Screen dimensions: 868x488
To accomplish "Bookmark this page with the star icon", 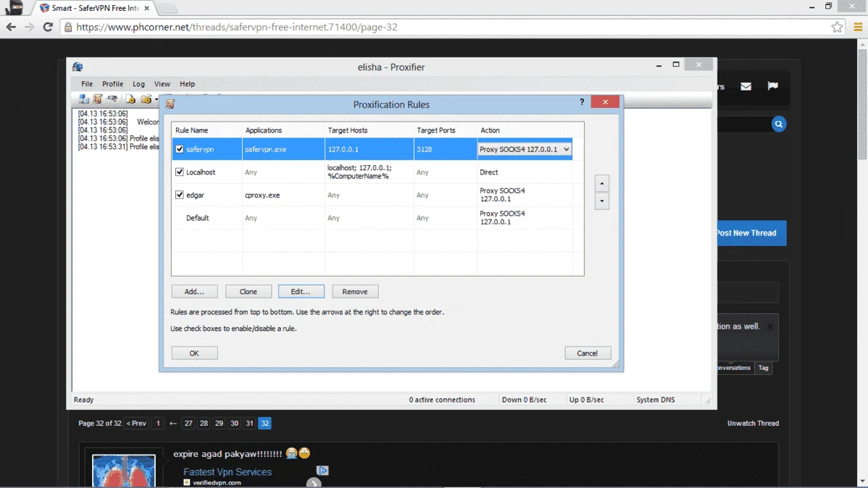I will (x=837, y=27).
